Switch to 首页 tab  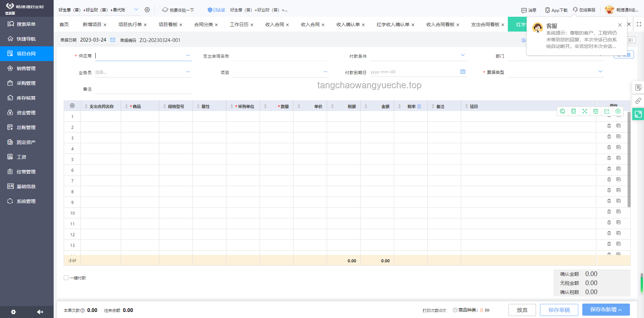(x=64, y=24)
